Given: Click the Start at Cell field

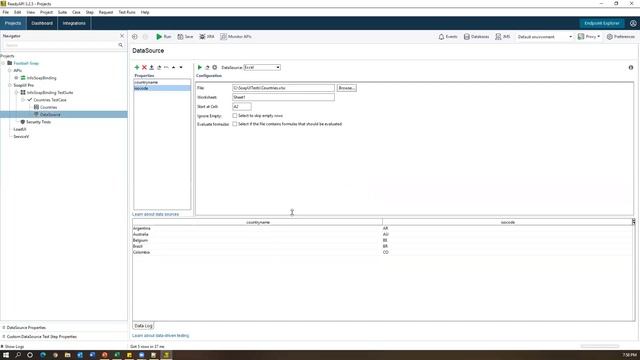Looking at the screenshot, I should tap(242, 107).
